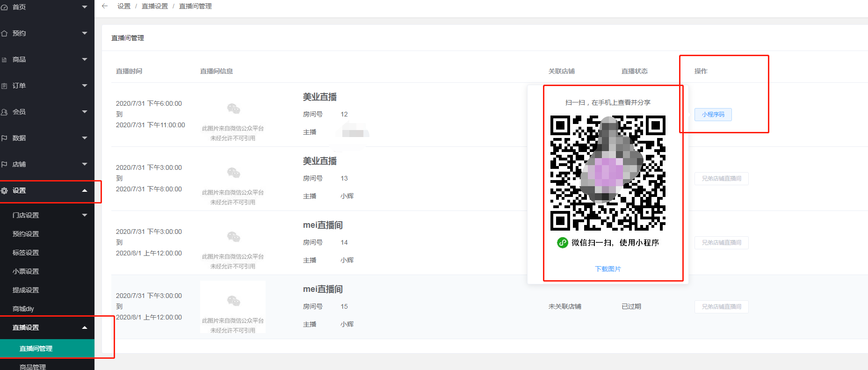Viewport: 868px width, 370px height.
Task: Click 直播设置 breadcrumb link
Action: click(x=155, y=6)
